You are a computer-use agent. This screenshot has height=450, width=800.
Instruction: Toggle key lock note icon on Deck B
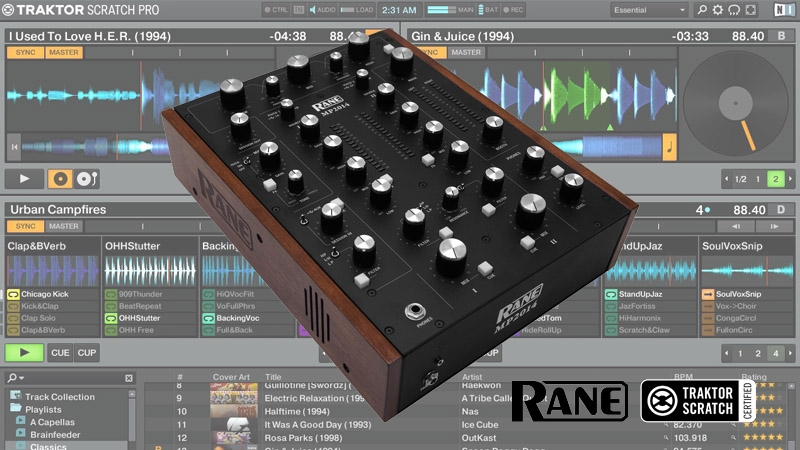coord(669,147)
